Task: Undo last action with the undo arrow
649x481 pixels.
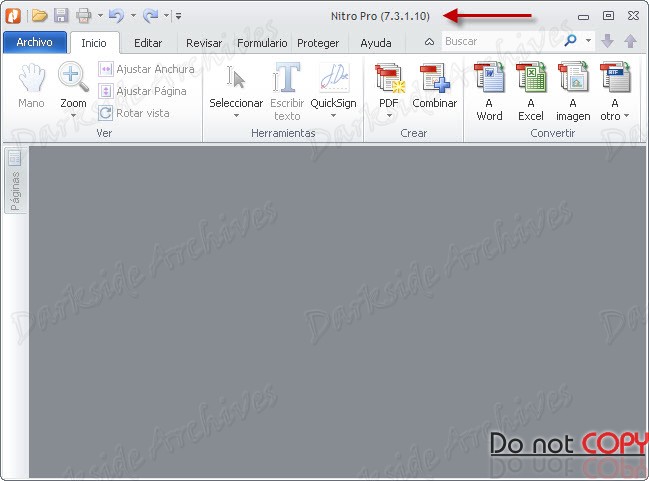Action: pyautogui.click(x=116, y=16)
